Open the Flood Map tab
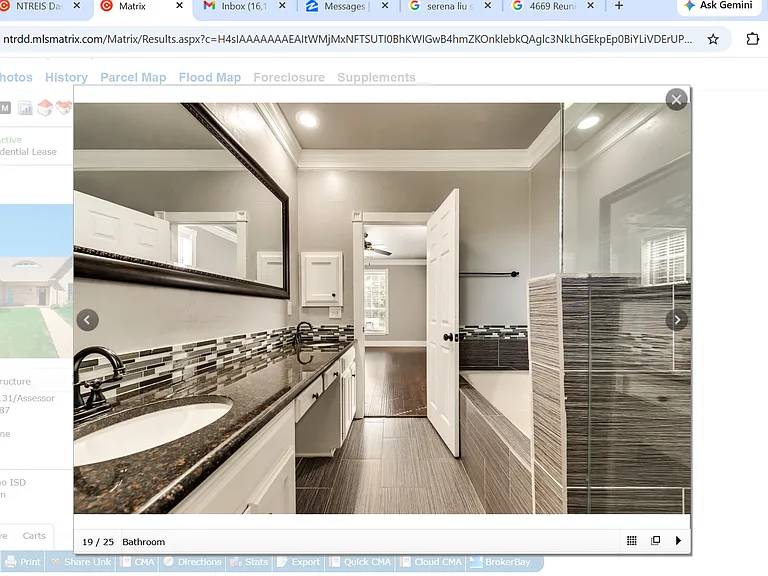 pos(210,77)
